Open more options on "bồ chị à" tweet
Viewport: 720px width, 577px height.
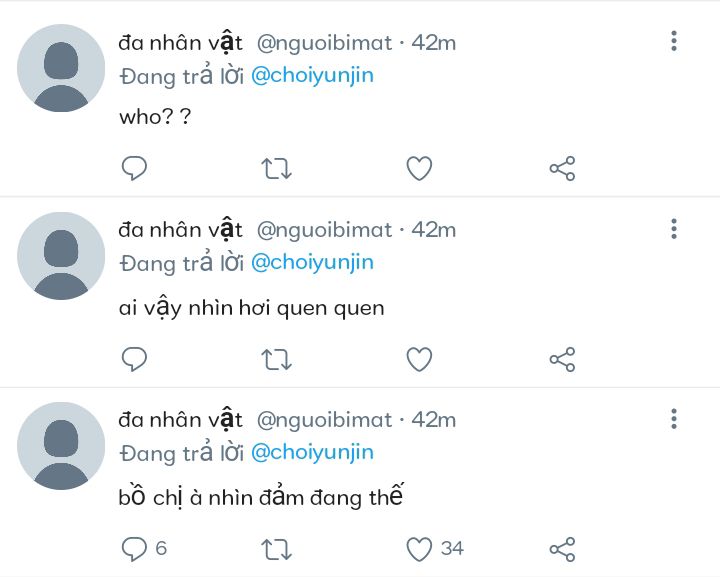click(x=674, y=419)
